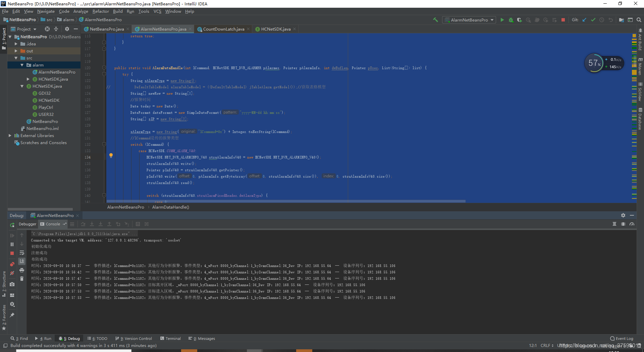Resume program in the Debug sidebar
Image resolution: width=644 pixels, height=352 pixels.
(12, 235)
